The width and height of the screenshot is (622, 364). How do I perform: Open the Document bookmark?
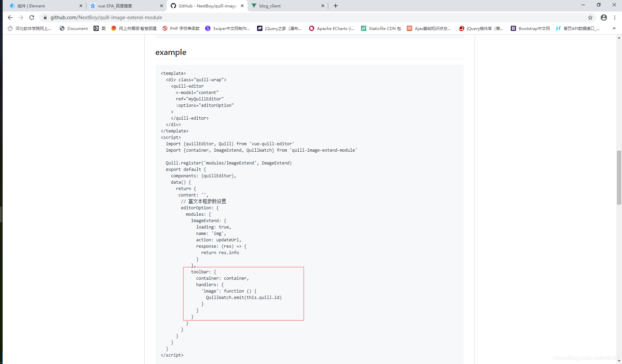74,29
